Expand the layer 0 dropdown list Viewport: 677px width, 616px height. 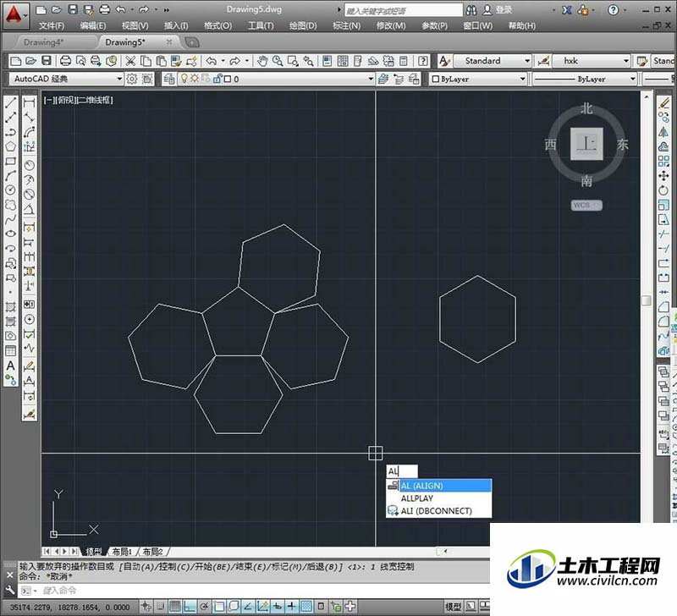point(371,79)
